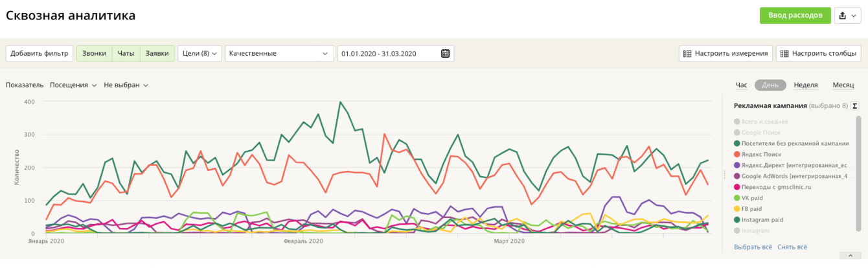The width and height of the screenshot is (868, 268).
Task: Click grid icon on Настроить измерения
Action: coord(688,54)
